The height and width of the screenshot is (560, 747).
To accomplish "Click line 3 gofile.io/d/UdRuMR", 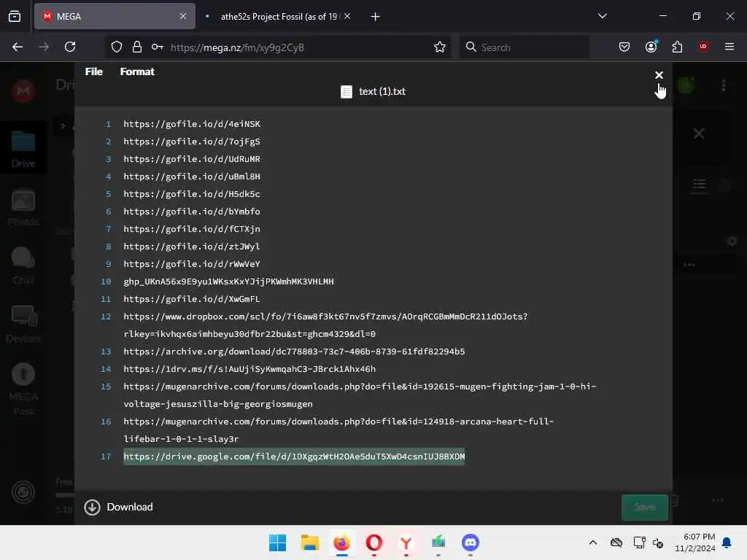I will 192,159.
